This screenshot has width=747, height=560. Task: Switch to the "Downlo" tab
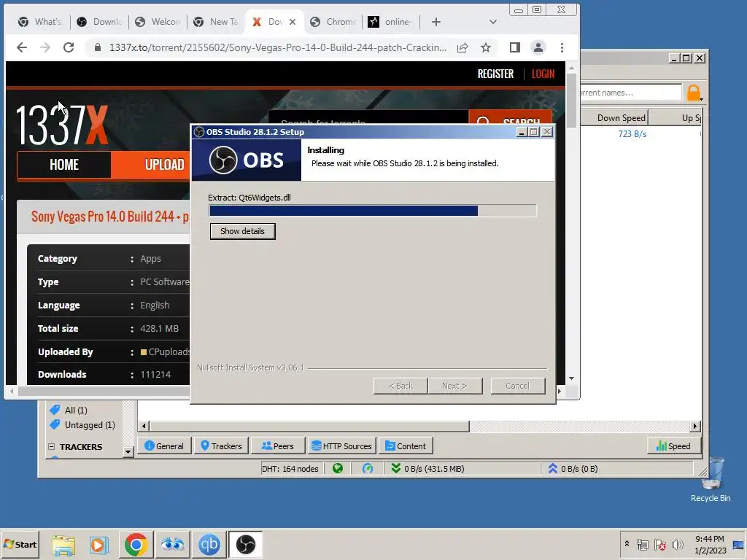point(99,22)
